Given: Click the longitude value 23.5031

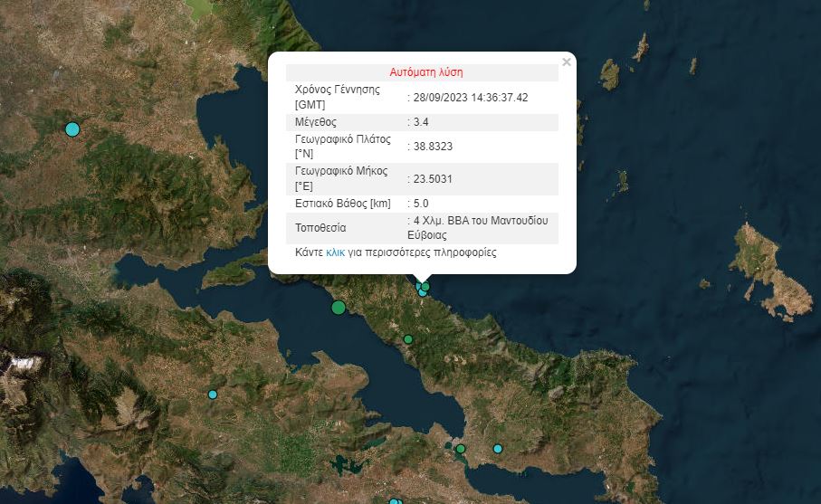Looking at the screenshot, I should click(x=432, y=179).
